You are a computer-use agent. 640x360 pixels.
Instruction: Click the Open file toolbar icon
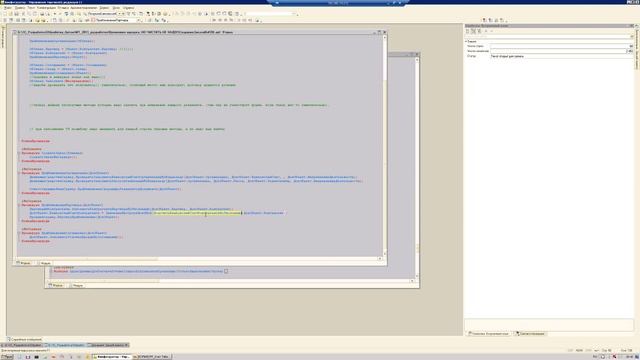pyautogui.click(x=10, y=14)
